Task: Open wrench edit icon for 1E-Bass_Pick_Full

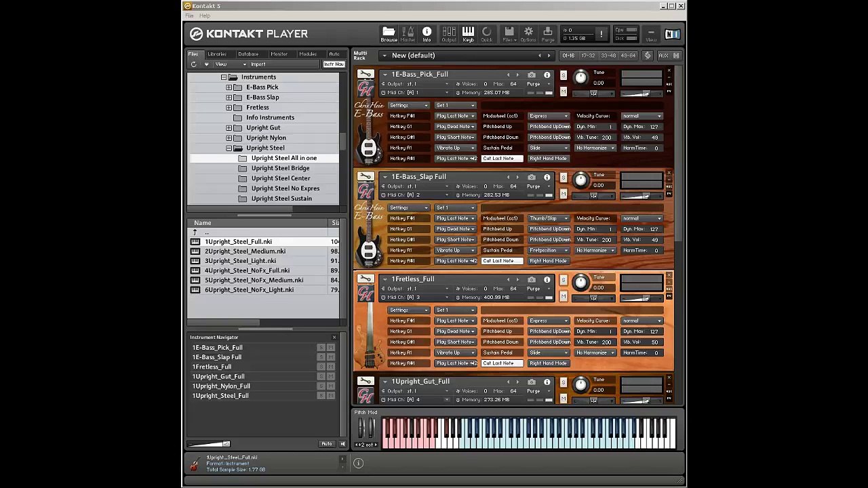Action: [x=366, y=74]
